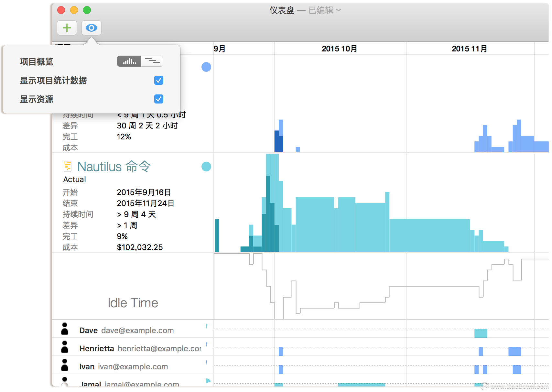Select the Gantt line overview mode
Screen dimensions: 552x392
click(x=152, y=61)
